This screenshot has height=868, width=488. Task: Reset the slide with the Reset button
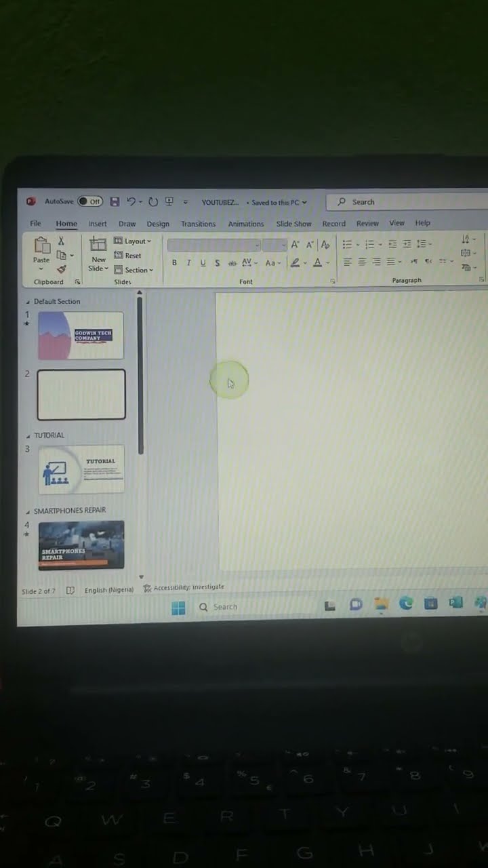(x=127, y=256)
